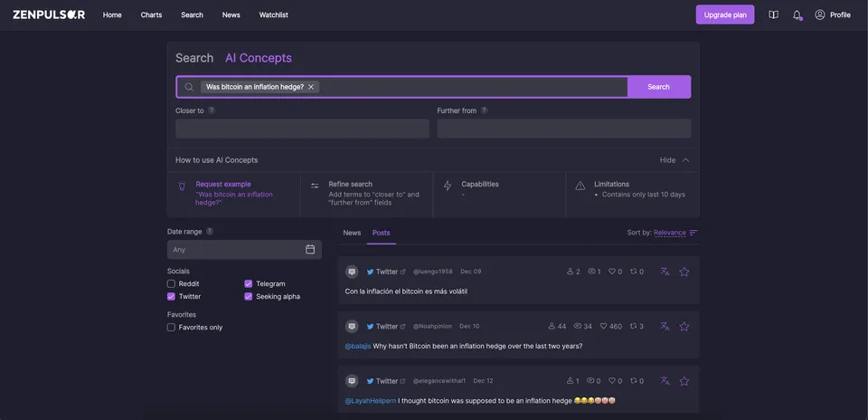Favorite the @luengo1958 post
868x420 pixels.
coord(684,272)
